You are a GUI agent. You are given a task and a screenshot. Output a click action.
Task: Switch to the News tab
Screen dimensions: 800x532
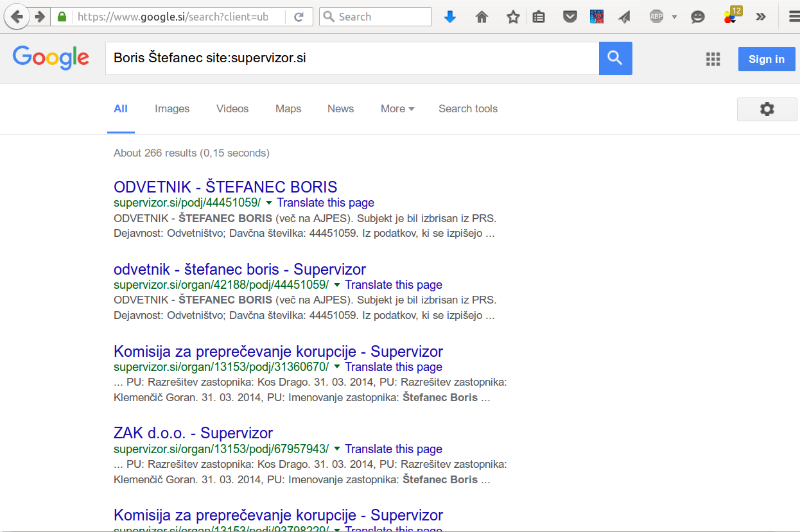[341, 109]
